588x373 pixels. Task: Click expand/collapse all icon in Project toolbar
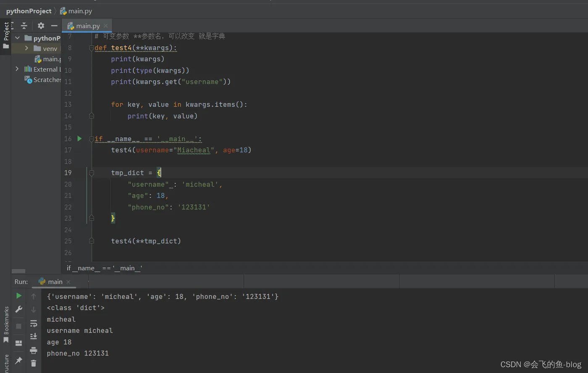[x=24, y=26]
